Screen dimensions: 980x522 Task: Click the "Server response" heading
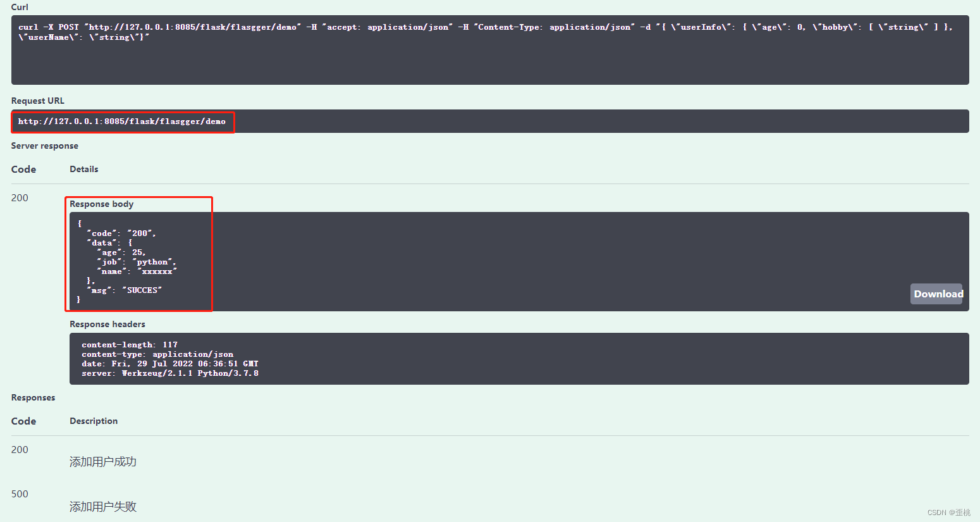pyautogui.click(x=45, y=146)
